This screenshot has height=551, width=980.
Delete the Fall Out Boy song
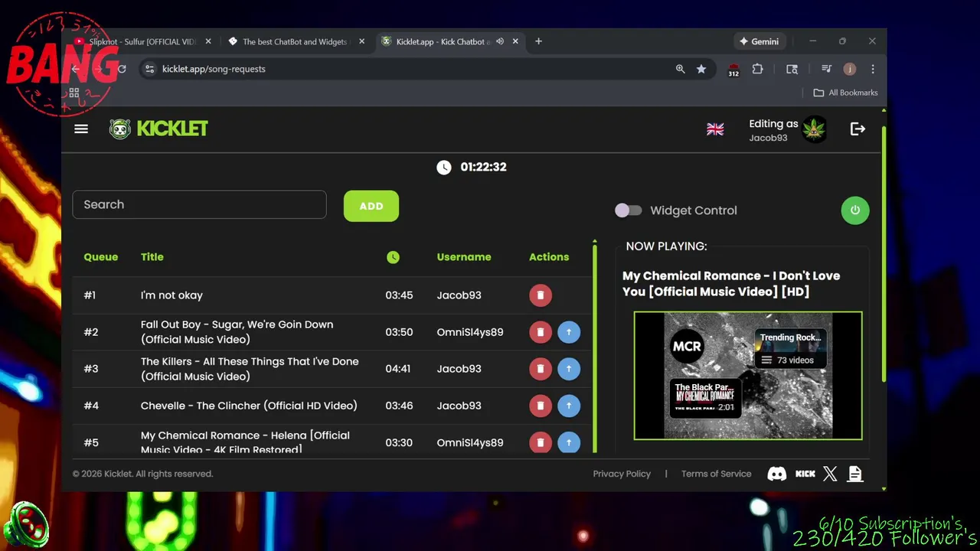pos(541,332)
